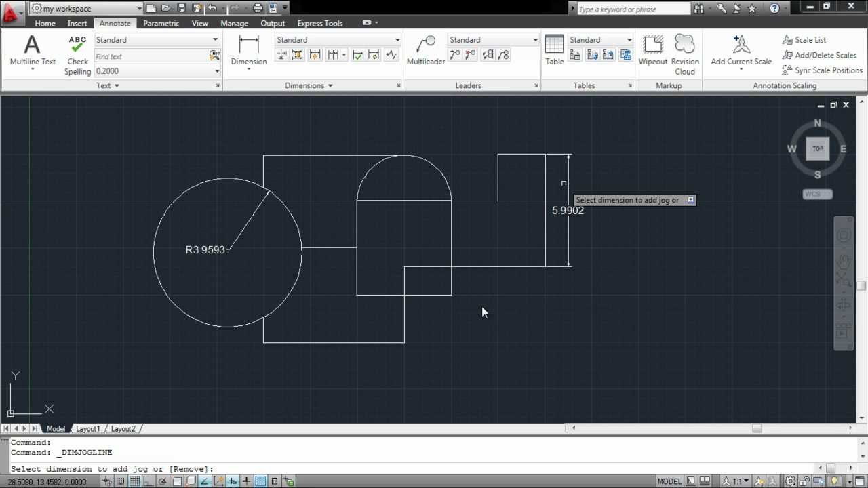Open the 'my workspace' dropdown
The image size is (868, 488).
coord(87,9)
